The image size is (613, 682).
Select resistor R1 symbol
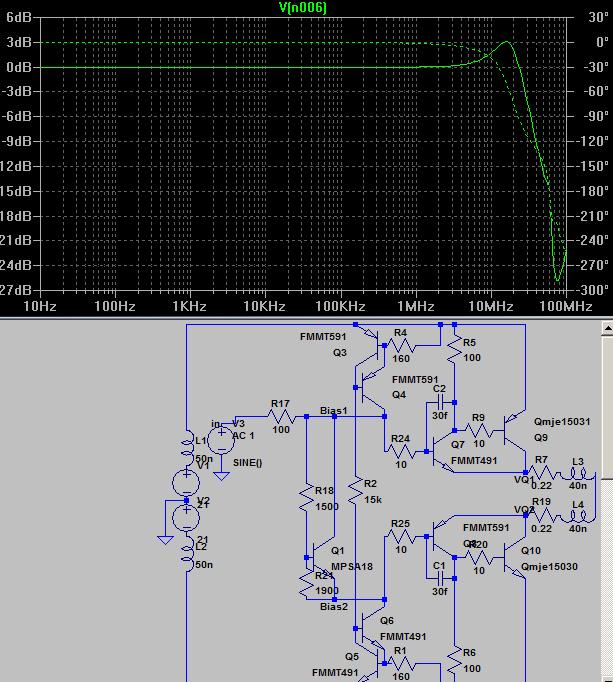click(402, 664)
